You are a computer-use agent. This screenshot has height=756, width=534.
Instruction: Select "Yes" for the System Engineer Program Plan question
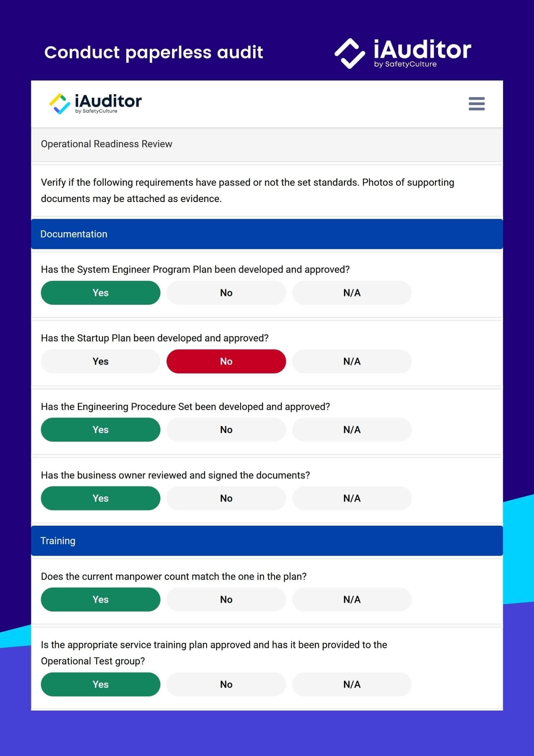(x=100, y=293)
